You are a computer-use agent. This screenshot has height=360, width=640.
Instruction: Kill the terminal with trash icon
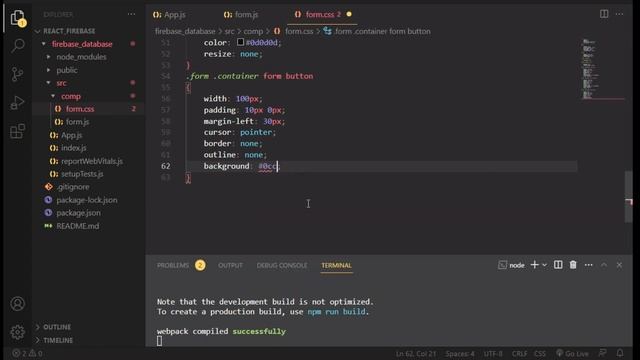573,265
